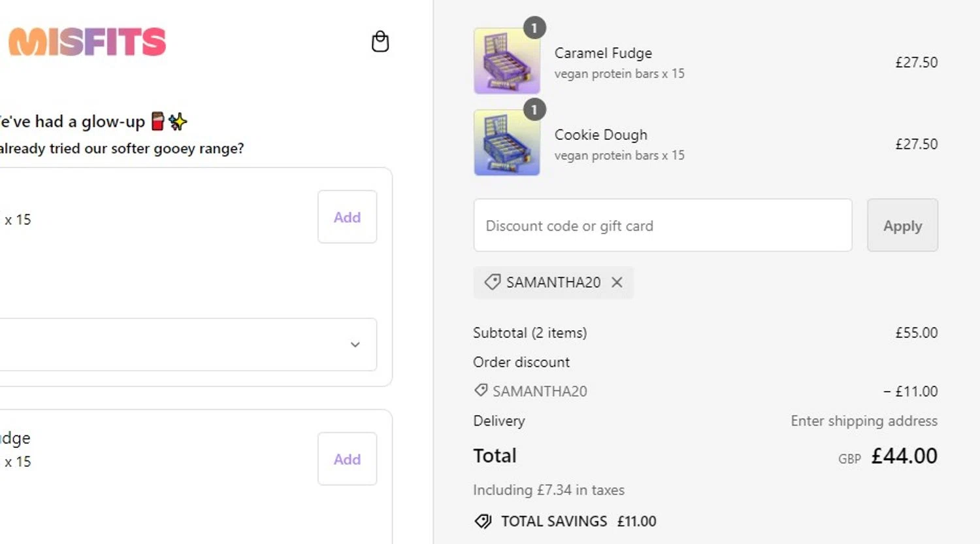This screenshot has width=980, height=544.
Task: Click the Apply discount button
Action: pyautogui.click(x=902, y=226)
